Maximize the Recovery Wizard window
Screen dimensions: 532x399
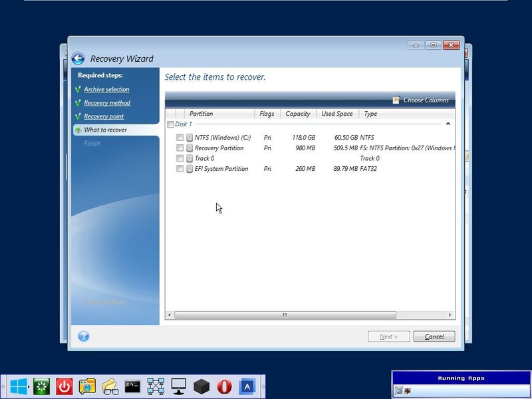click(x=434, y=45)
